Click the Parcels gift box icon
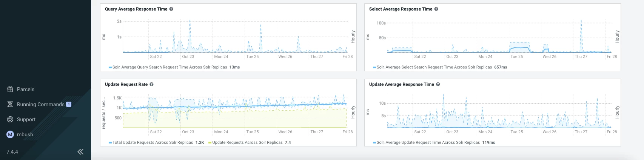Screen dimensions: 644x160 [10, 89]
